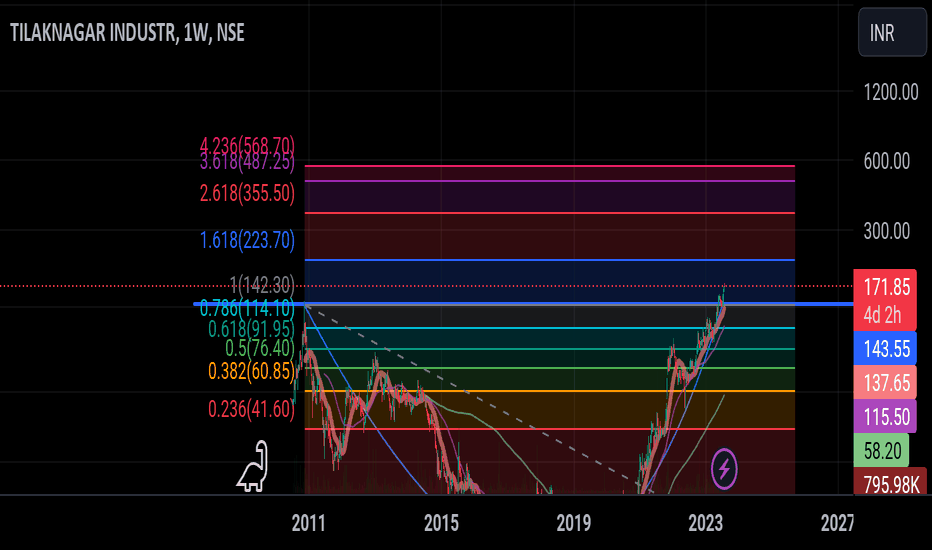932x550 pixels.
Task: Click the 795.98K volume label
Action: coord(890,483)
